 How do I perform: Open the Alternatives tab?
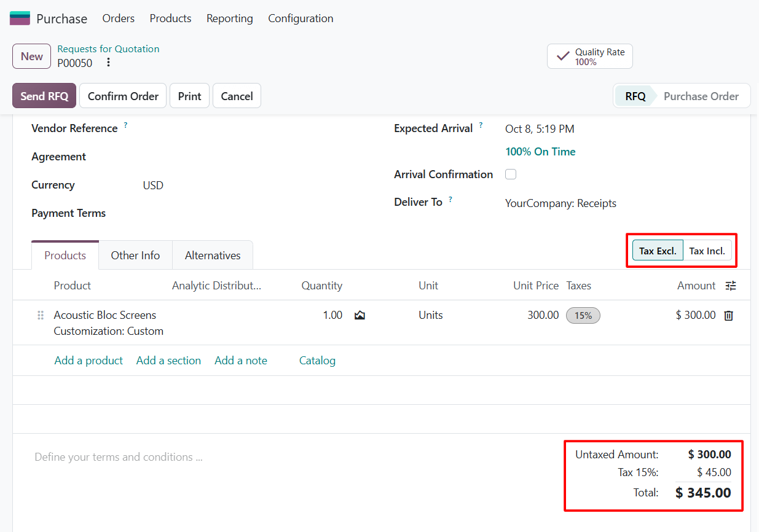pyautogui.click(x=213, y=256)
